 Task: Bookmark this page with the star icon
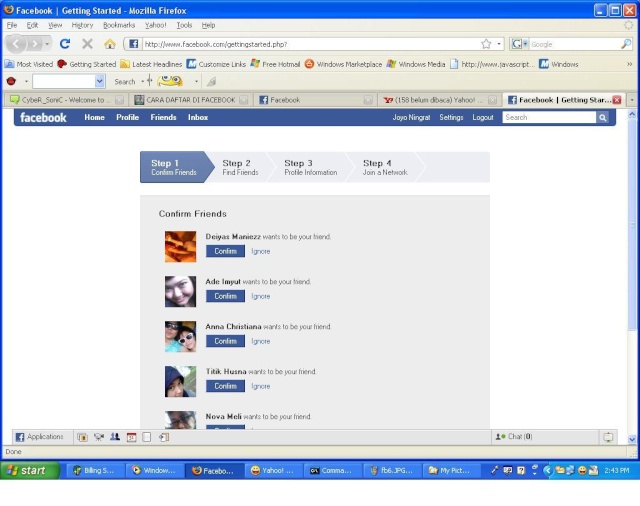(486, 44)
